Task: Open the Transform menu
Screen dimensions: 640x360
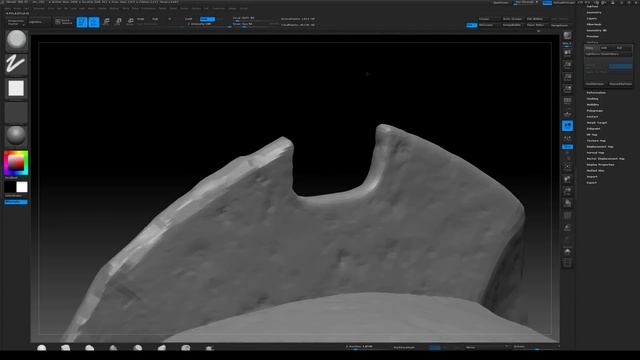Action: [218, 8]
